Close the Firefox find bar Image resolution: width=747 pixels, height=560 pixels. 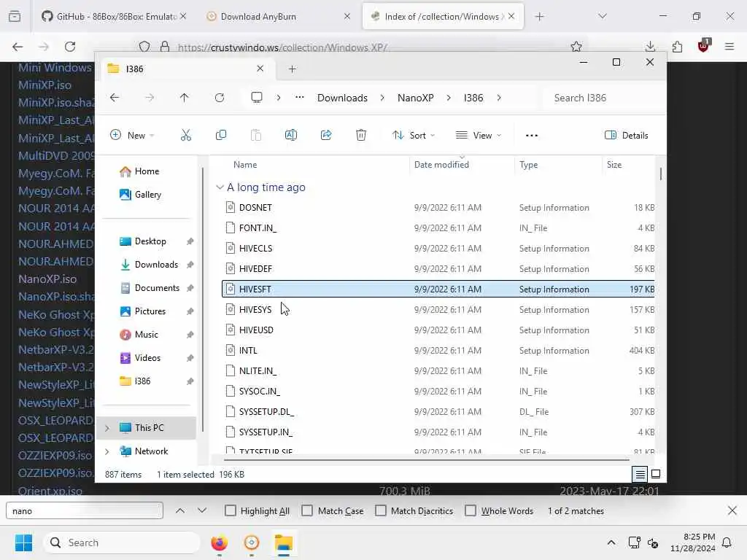tap(732, 510)
